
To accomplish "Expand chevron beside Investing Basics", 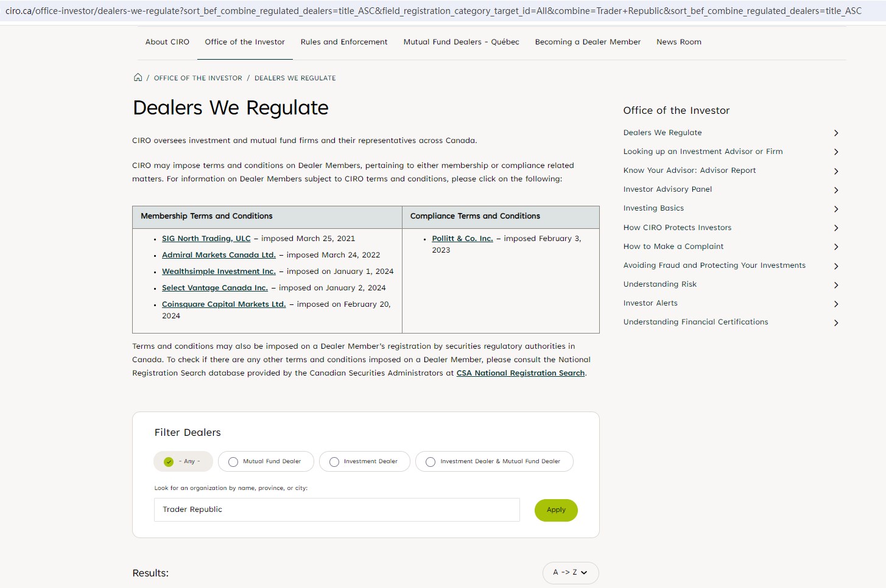I will 836,209.
